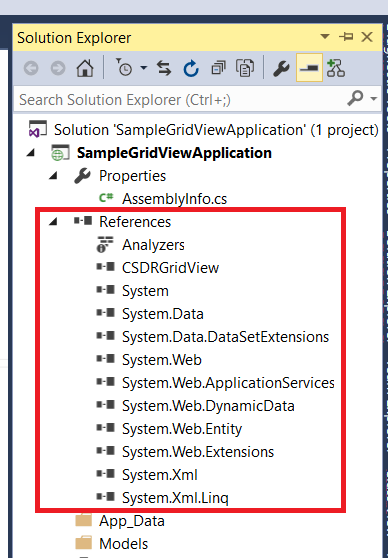This screenshot has height=558, width=388.
Task: Click the Show All Files icon
Action: tap(245, 68)
